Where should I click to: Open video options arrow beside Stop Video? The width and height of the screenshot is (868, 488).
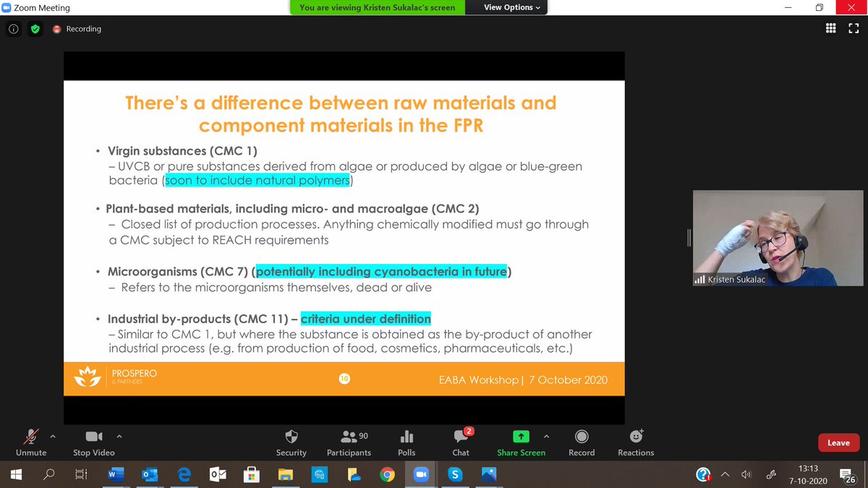[119, 436]
